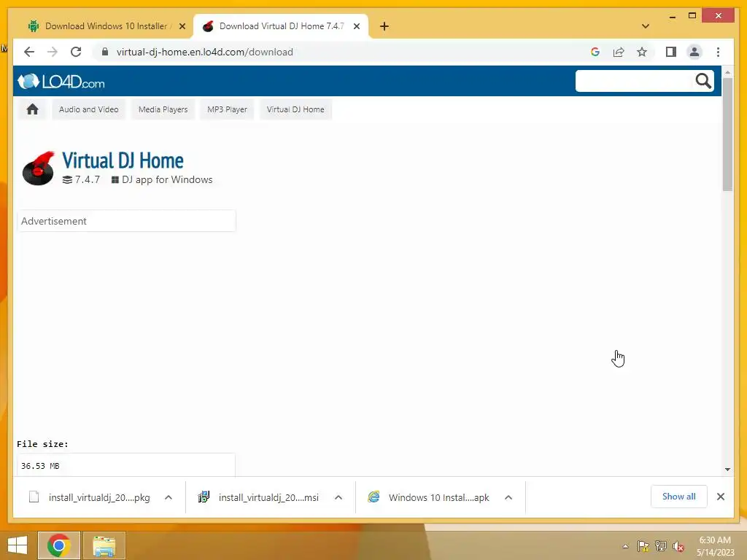The height and width of the screenshot is (560, 747).
Task: Click Show all downloads
Action: (x=679, y=497)
